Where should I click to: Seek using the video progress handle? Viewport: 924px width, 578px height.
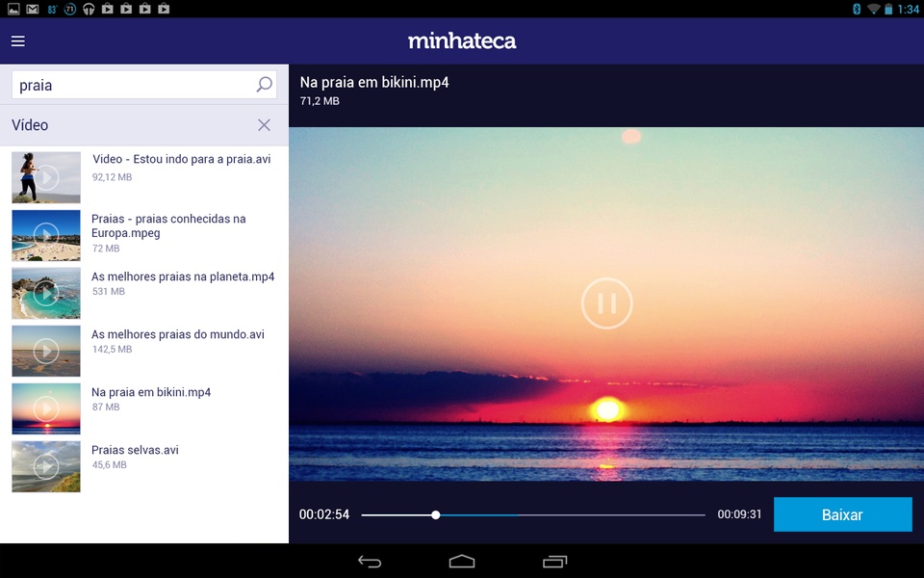click(x=435, y=514)
